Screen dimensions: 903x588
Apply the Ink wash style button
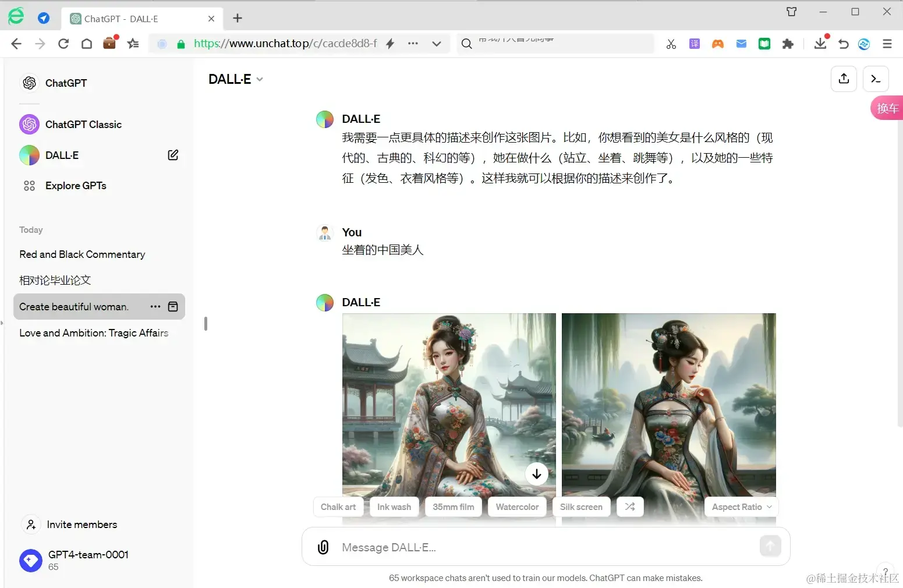point(394,506)
